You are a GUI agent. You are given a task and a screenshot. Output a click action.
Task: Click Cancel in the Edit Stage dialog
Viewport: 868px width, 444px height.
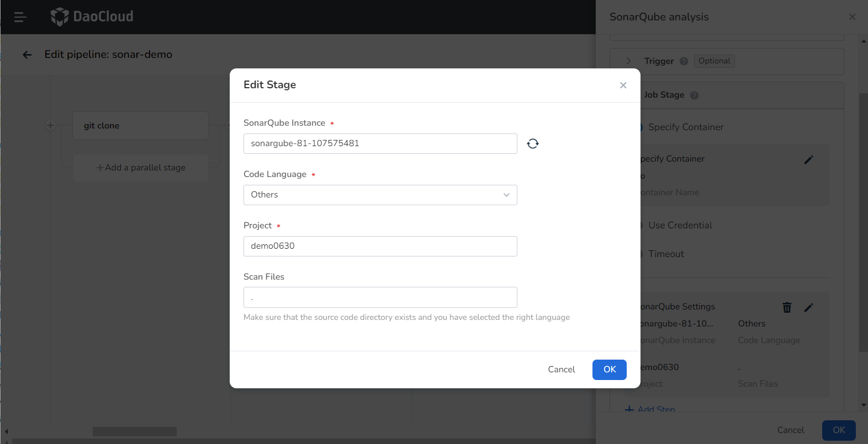coord(561,370)
